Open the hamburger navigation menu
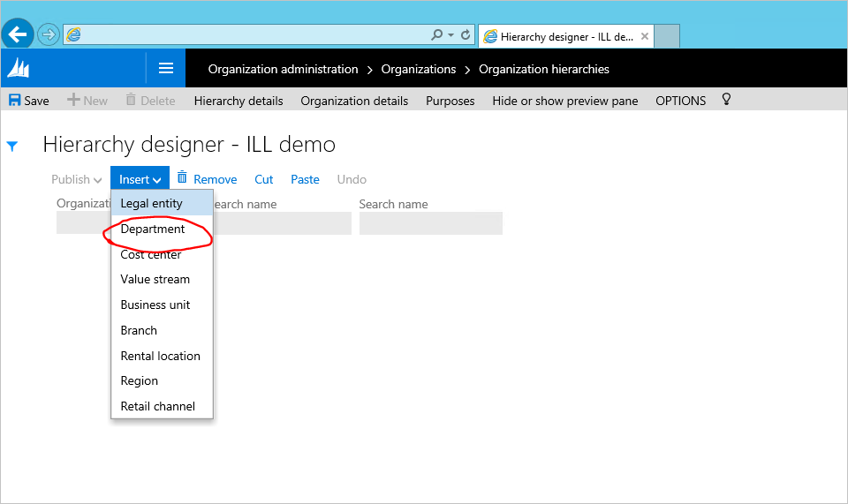Image resolution: width=848 pixels, height=504 pixels. [x=166, y=68]
